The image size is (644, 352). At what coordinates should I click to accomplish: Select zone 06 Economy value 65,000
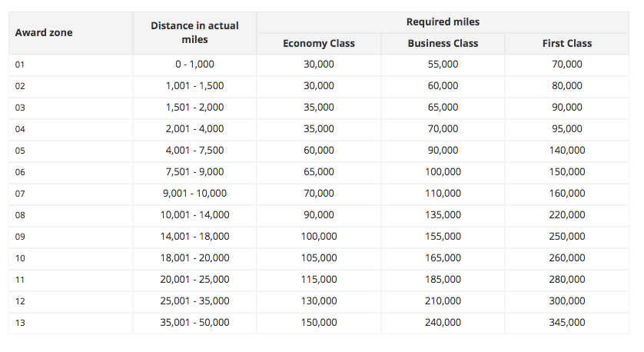[x=319, y=172]
